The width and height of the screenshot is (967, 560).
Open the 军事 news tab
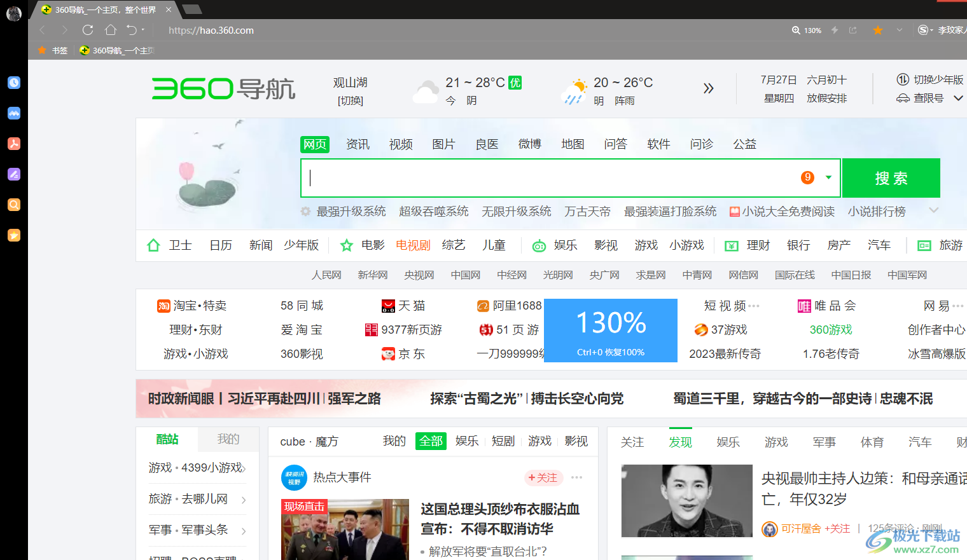pos(824,442)
